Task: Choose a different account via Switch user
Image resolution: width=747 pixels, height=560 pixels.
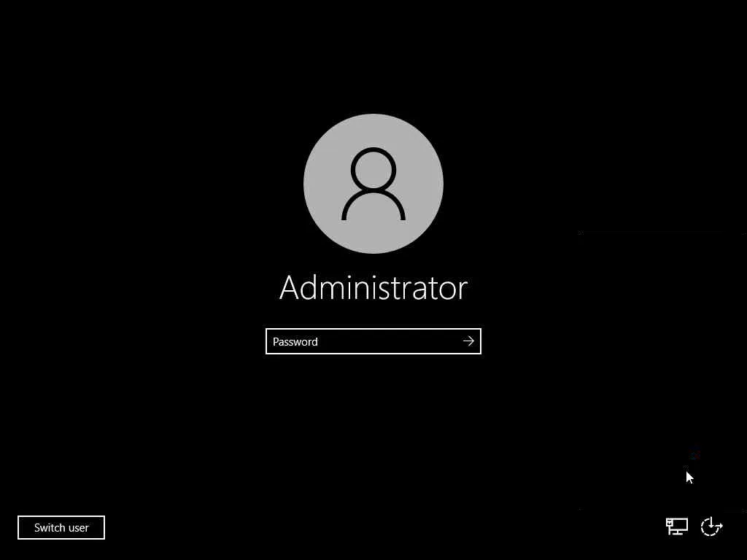Action: point(61,528)
